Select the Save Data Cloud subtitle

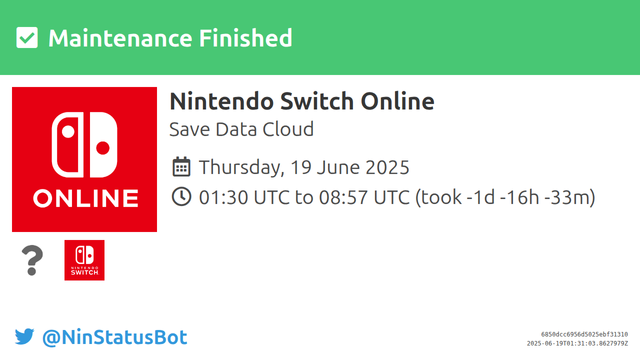tap(242, 129)
